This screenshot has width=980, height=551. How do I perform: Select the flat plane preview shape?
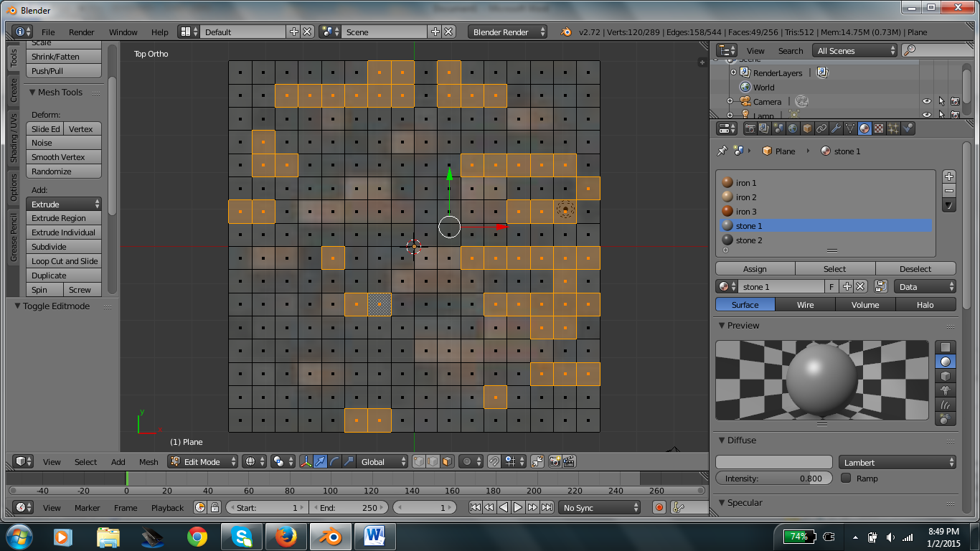point(946,347)
